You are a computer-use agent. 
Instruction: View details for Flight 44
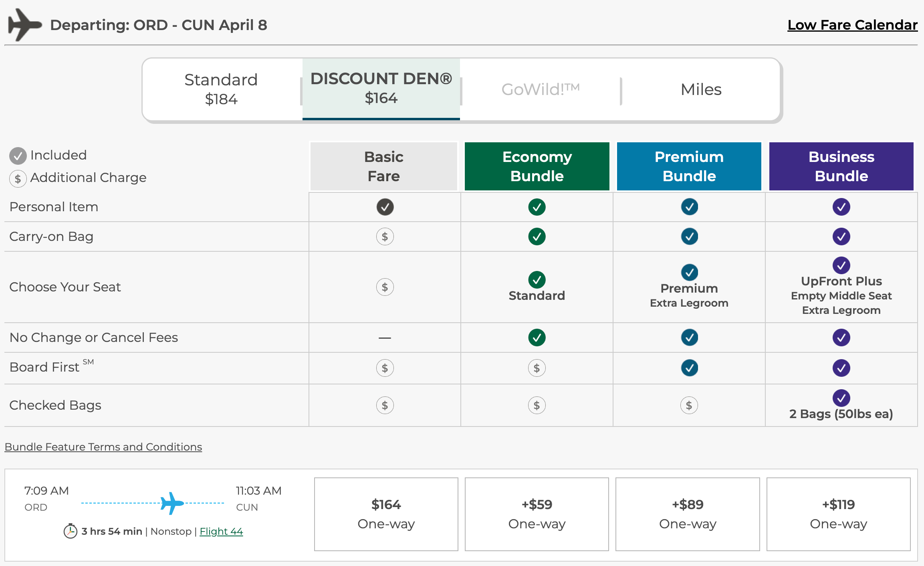(221, 531)
